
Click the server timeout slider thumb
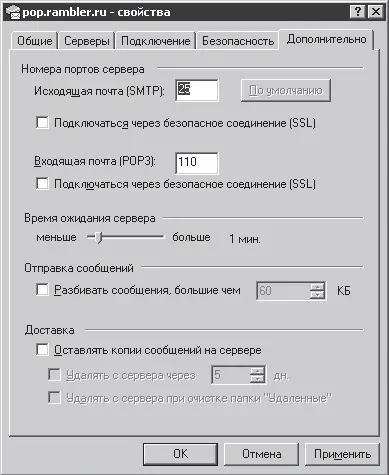point(98,238)
